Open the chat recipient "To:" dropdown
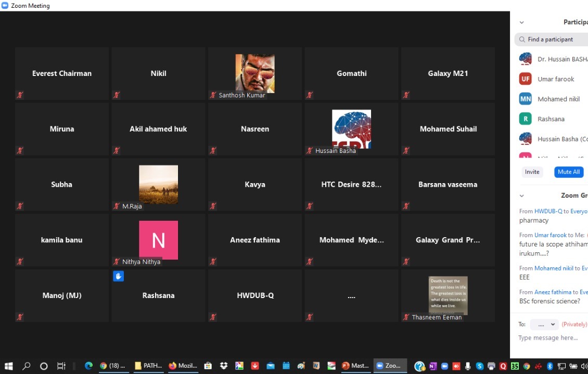The height and width of the screenshot is (374, 588). pyautogui.click(x=544, y=324)
